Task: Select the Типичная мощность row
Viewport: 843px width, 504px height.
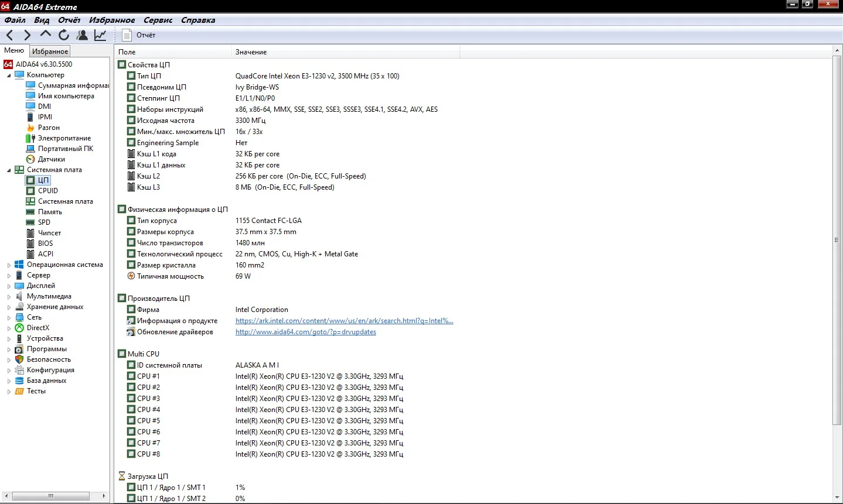Action: click(473, 276)
